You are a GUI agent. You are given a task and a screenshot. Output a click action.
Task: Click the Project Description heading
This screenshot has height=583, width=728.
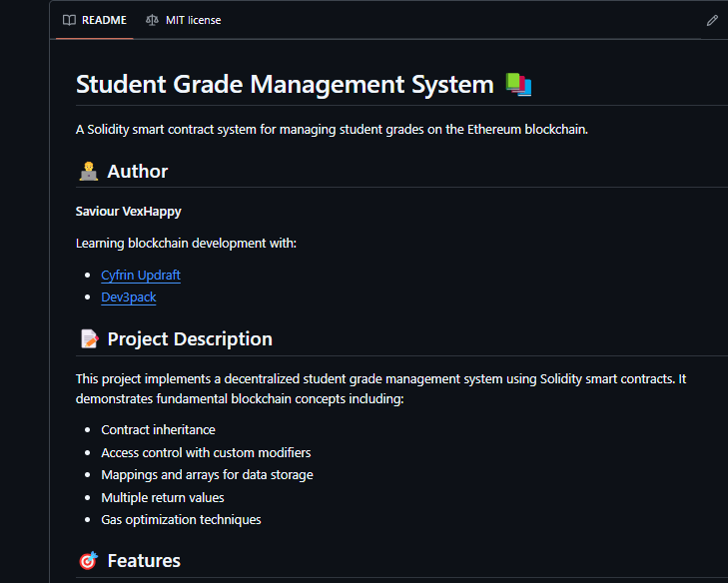[x=190, y=339]
